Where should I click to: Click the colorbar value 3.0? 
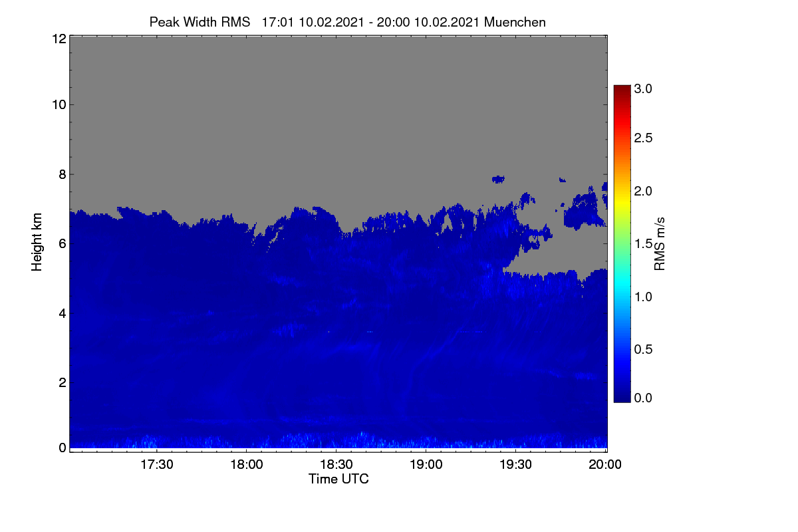[x=643, y=88]
